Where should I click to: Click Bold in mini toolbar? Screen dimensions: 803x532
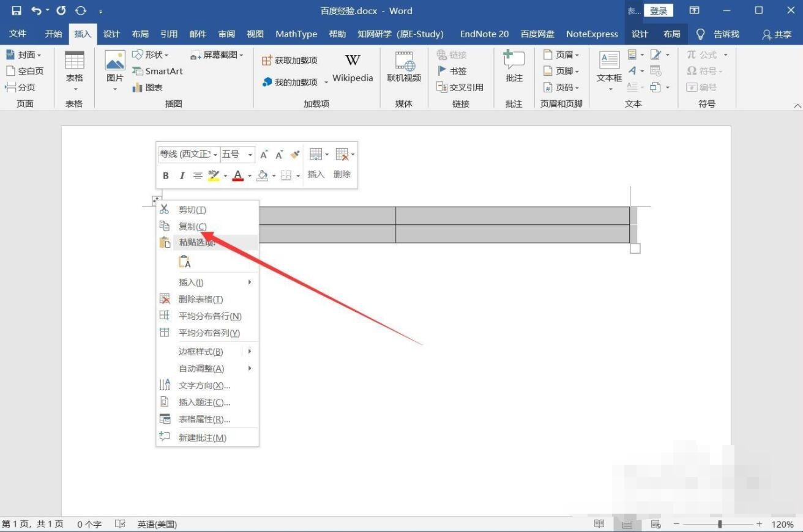click(x=166, y=175)
